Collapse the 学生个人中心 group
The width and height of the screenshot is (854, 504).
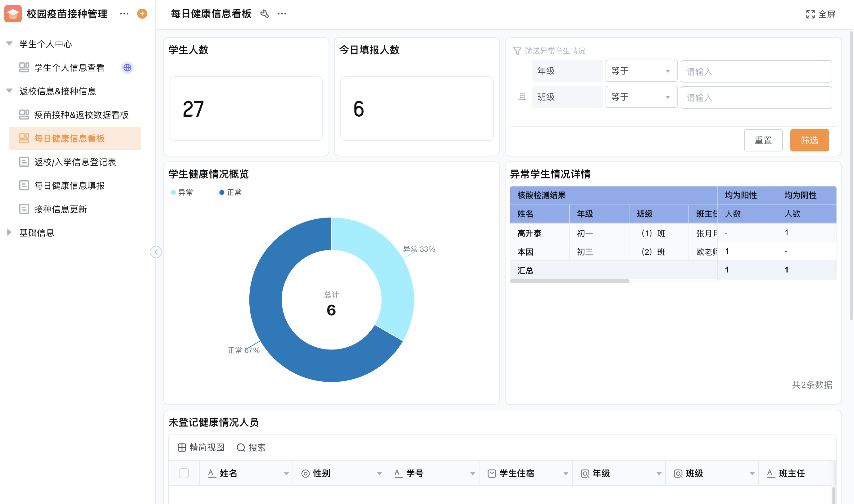point(9,43)
